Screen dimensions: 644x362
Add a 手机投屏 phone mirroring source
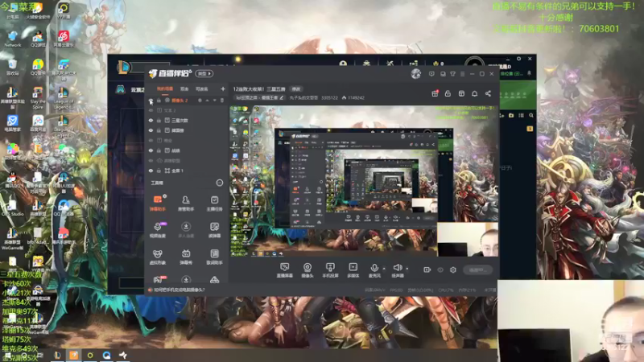point(330,270)
